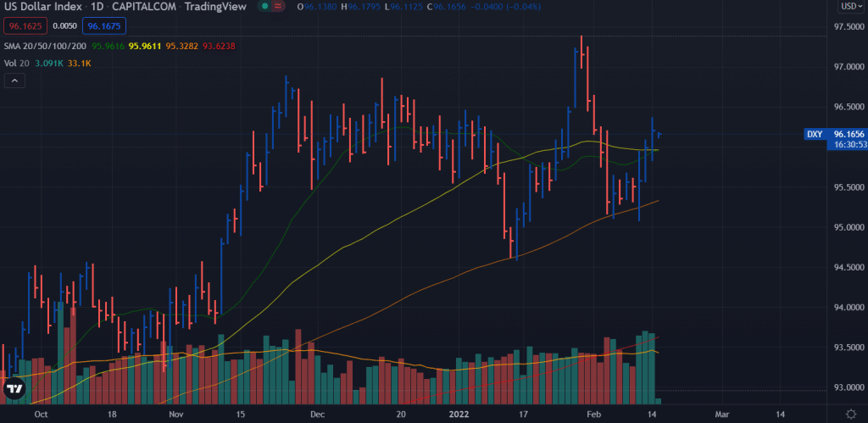Click 96.5000 on the price scale
This screenshot has height=423, width=868.
click(849, 107)
